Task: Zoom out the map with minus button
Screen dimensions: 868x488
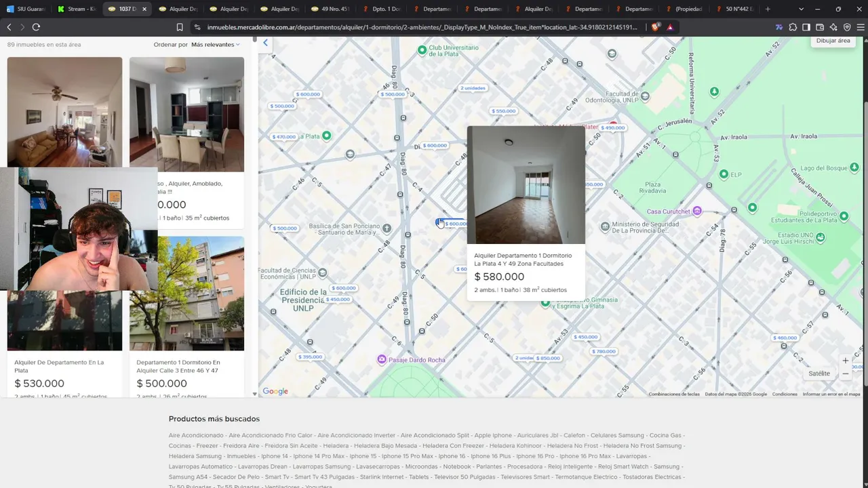Action: (x=845, y=373)
